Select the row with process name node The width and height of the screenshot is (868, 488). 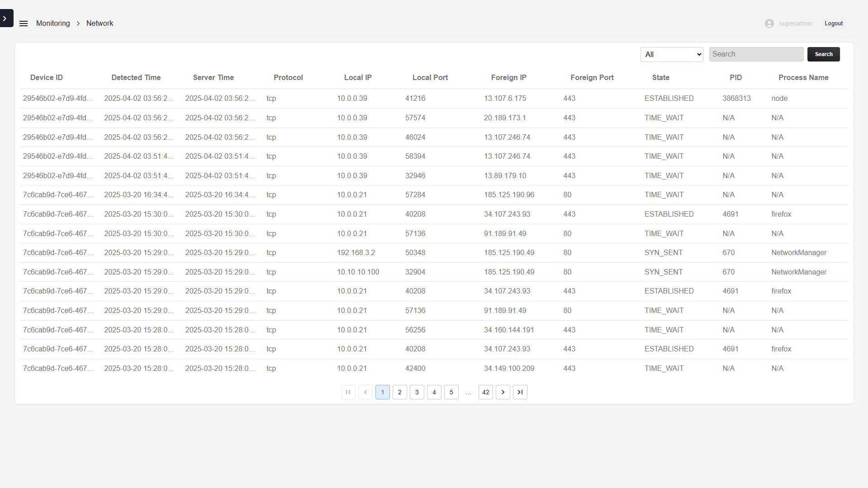(434, 99)
